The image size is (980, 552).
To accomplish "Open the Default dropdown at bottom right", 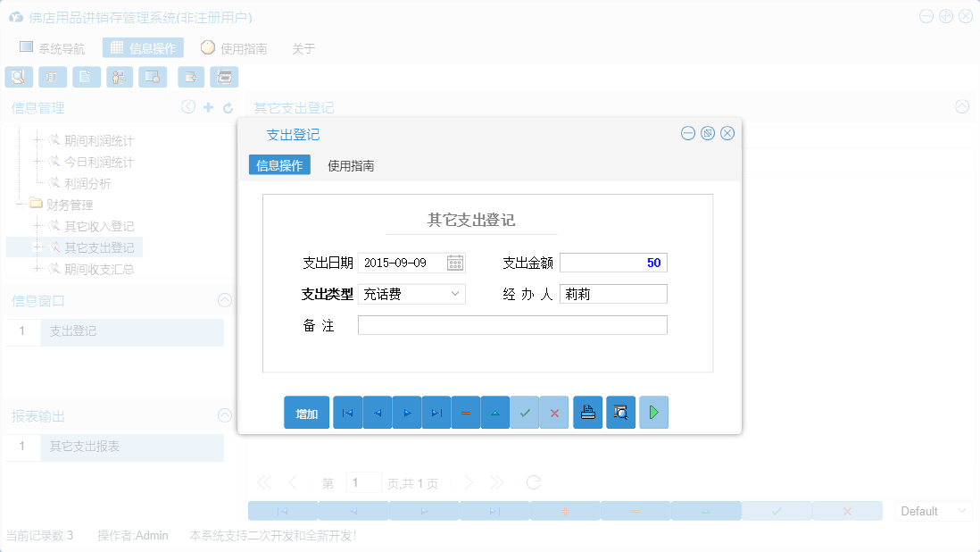I will point(933,510).
